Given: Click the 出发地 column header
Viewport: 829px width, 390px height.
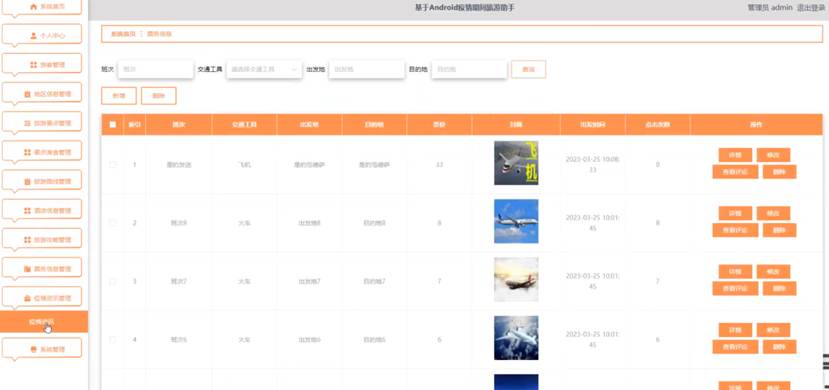Looking at the screenshot, I should tap(309, 125).
